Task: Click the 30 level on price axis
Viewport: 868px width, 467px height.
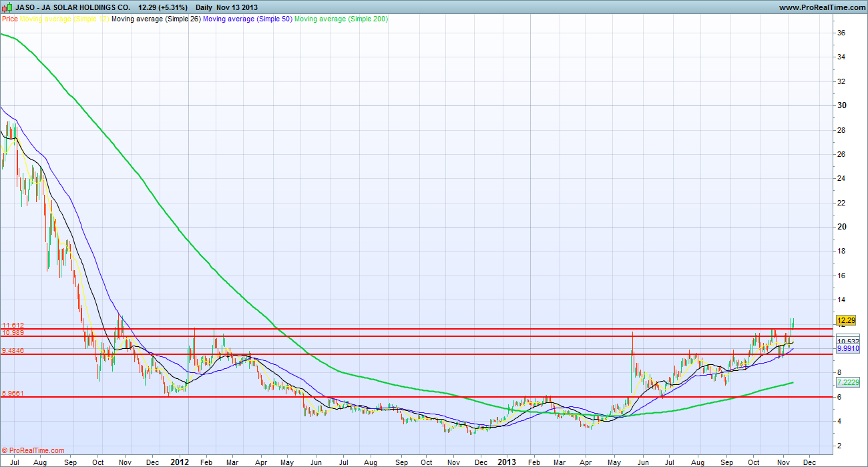Action: point(841,105)
